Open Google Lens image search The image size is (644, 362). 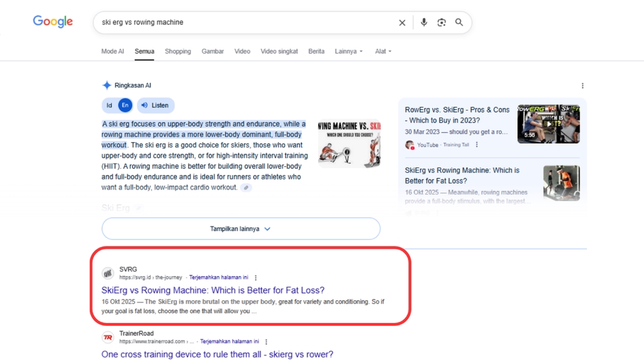(441, 22)
